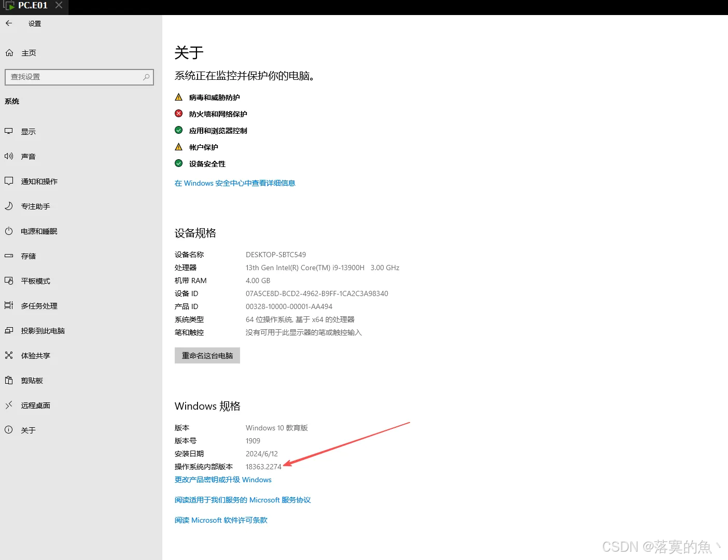Click the remote desktop icon next to 远程桌面
The width and height of the screenshot is (728, 560).
(9, 405)
